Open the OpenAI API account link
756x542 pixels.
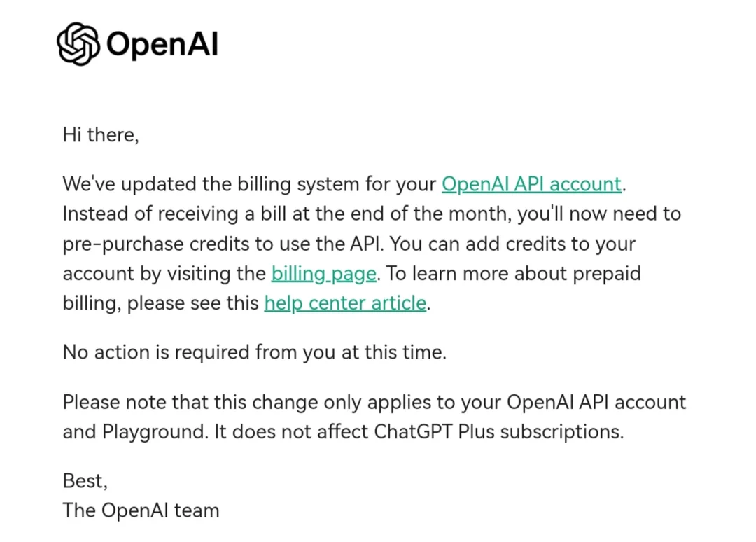[531, 184]
